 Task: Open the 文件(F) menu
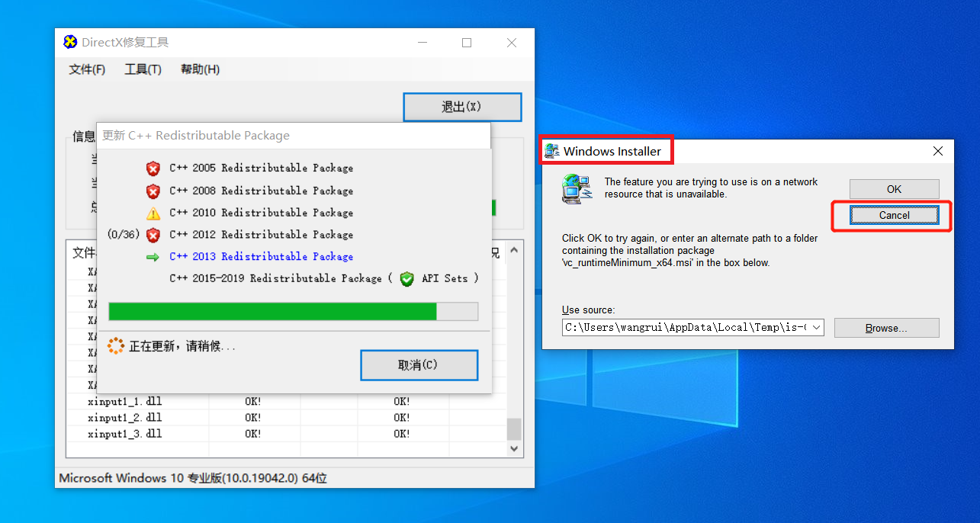coord(87,69)
